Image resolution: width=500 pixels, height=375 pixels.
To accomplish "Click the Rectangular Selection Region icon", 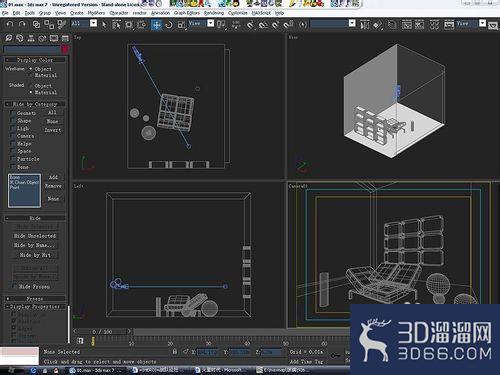I will pyautogui.click(x=129, y=24).
